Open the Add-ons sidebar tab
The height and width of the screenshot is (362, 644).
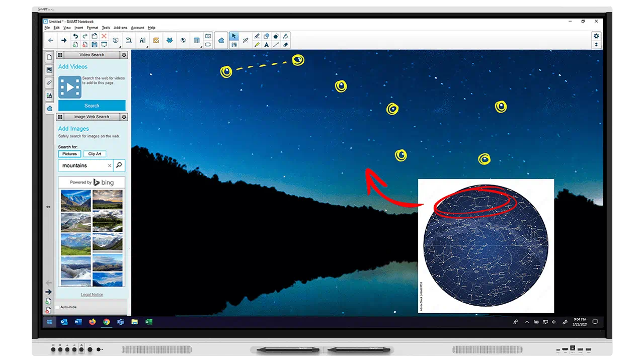pyautogui.click(x=49, y=108)
